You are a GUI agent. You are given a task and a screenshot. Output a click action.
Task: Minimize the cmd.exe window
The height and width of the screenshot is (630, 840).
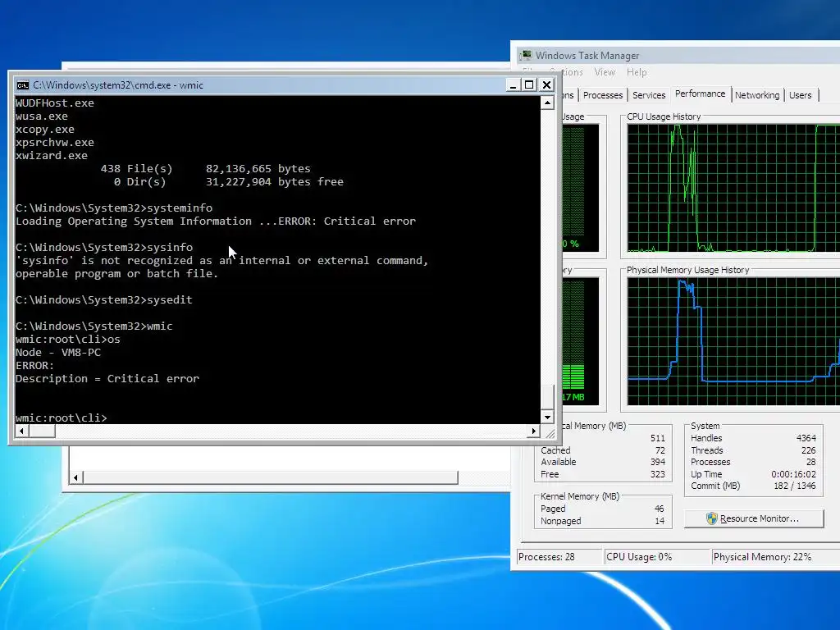pos(513,84)
